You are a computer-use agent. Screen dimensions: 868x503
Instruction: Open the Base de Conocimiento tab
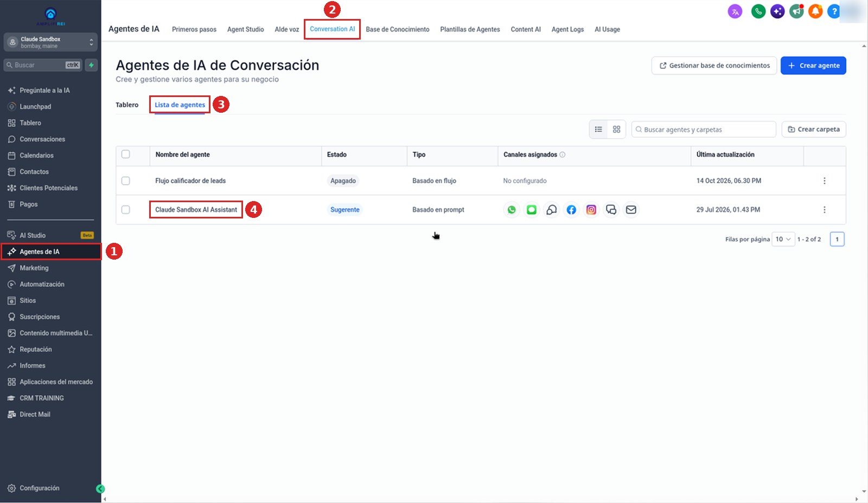pos(398,29)
